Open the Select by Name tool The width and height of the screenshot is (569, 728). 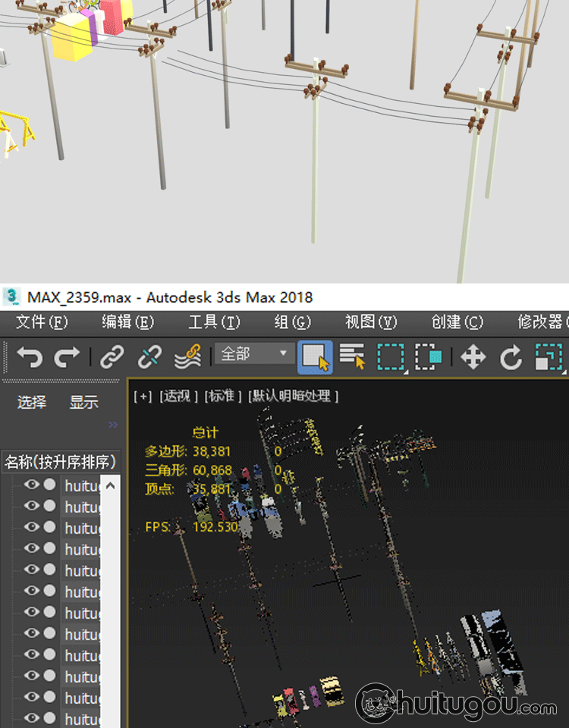(x=352, y=356)
